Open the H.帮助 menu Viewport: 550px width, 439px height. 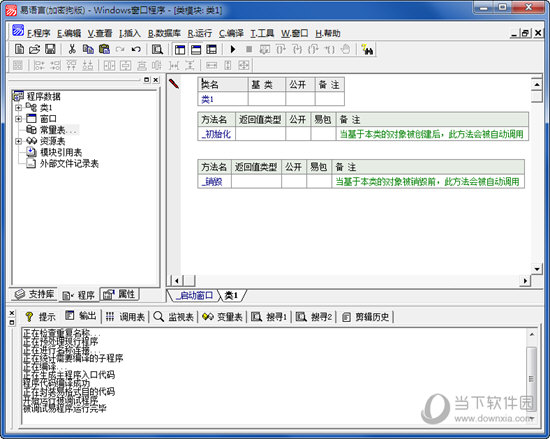tap(328, 33)
